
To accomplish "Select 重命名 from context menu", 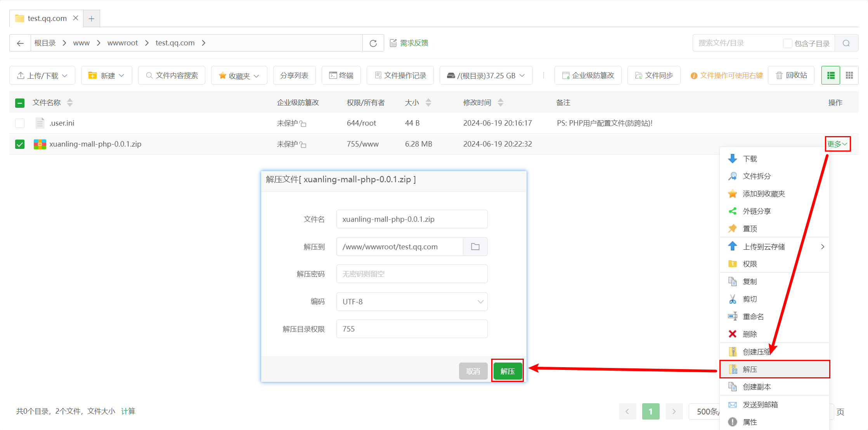I will click(753, 316).
